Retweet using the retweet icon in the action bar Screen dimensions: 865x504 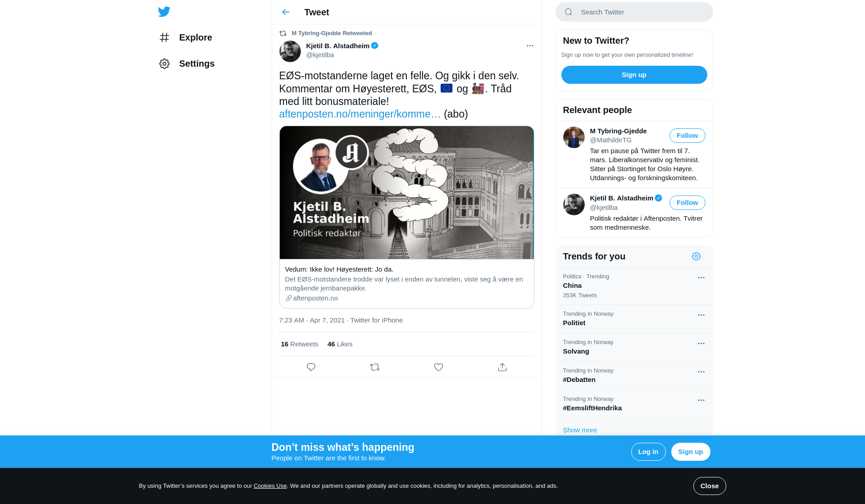(375, 367)
